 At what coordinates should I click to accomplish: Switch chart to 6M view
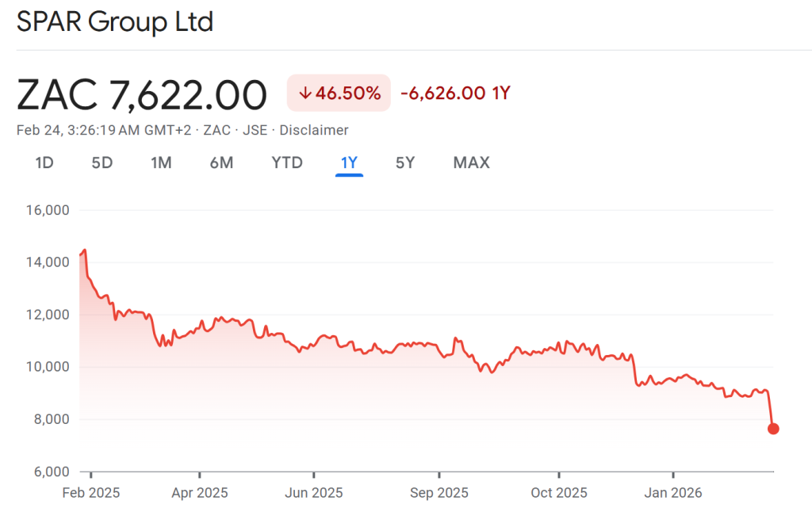coord(221,163)
